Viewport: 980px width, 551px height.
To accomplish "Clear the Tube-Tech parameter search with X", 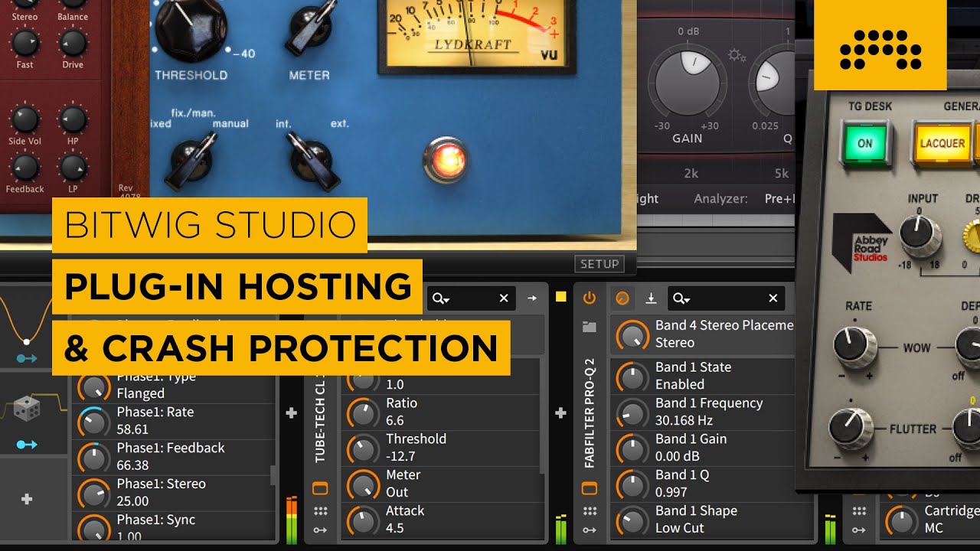I will click(x=504, y=298).
